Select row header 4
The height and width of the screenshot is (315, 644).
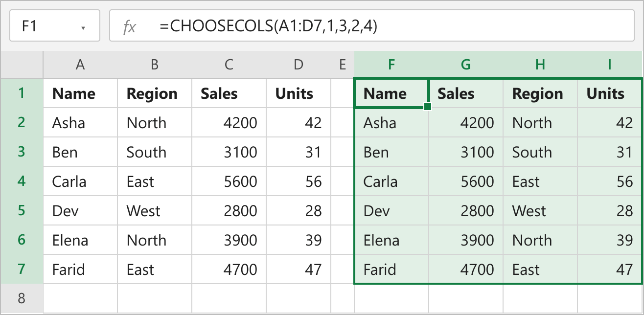coord(22,181)
